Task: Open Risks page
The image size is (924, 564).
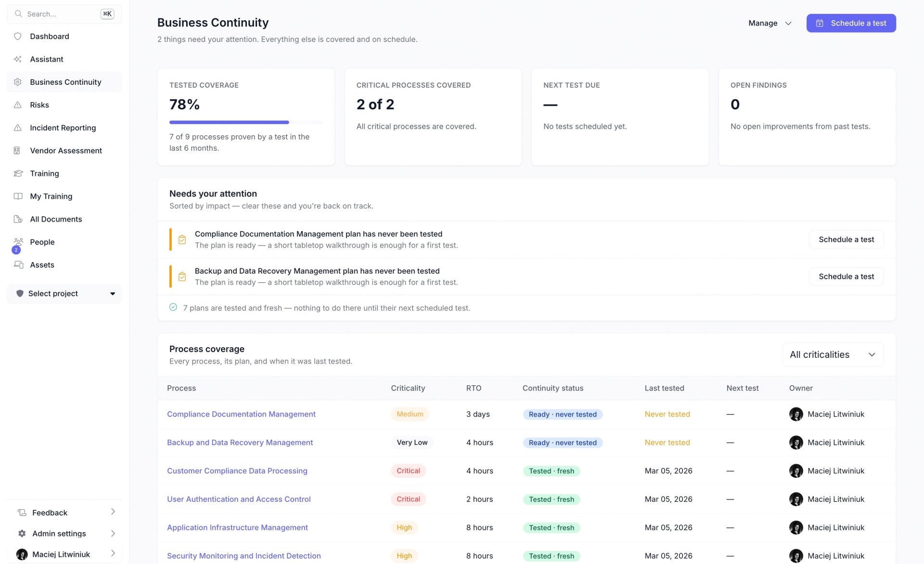Action: point(64,105)
